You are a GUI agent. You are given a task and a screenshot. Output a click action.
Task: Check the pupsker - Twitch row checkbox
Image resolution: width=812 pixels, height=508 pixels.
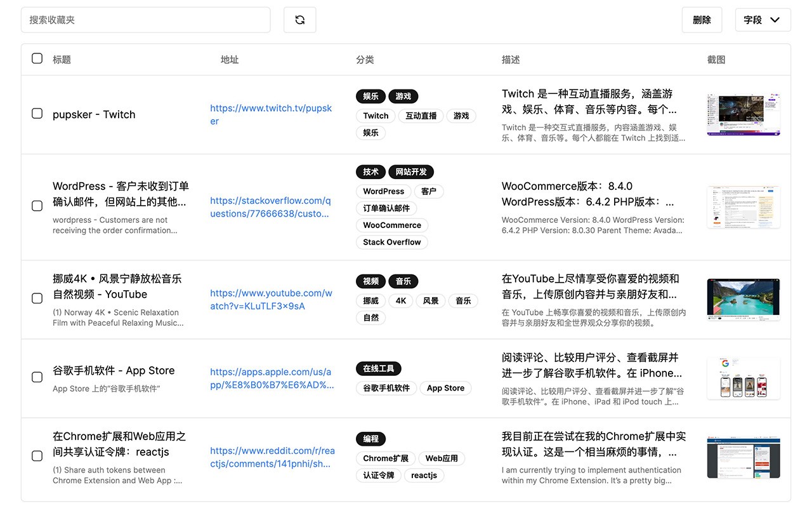coord(37,114)
